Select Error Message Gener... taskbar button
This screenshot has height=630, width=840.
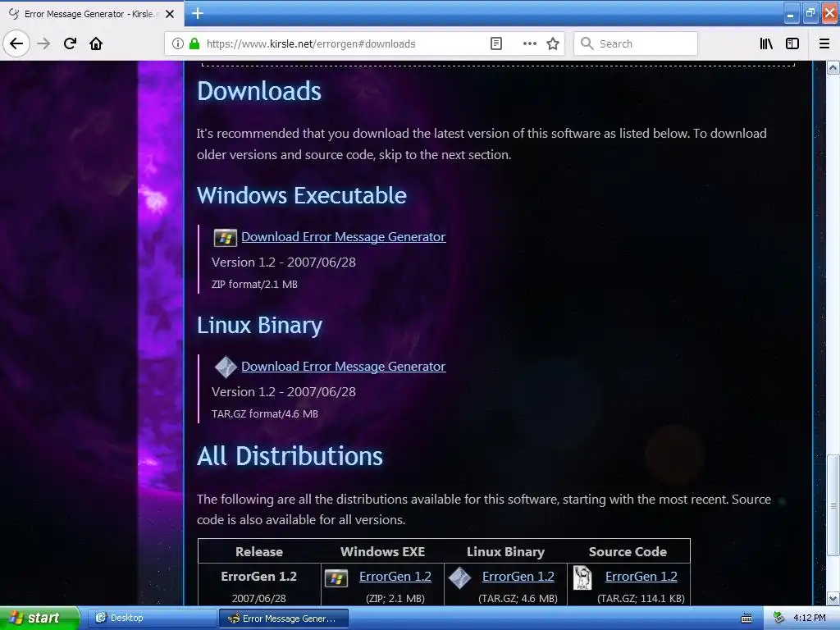click(x=284, y=619)
